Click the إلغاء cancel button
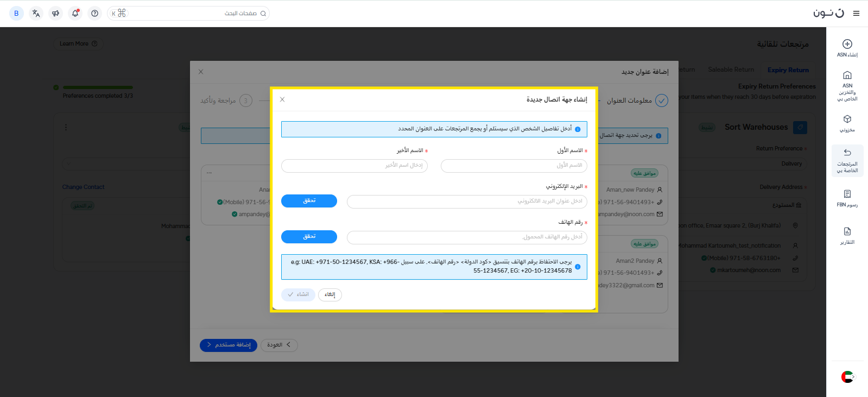868x397 pixels. (x=330, y=295)
